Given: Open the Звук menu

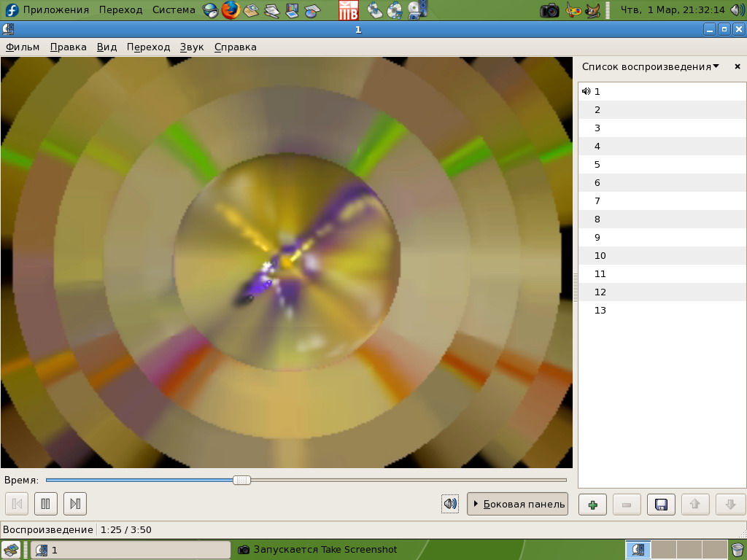Looking at the screenshot, I should pos(192,47).
